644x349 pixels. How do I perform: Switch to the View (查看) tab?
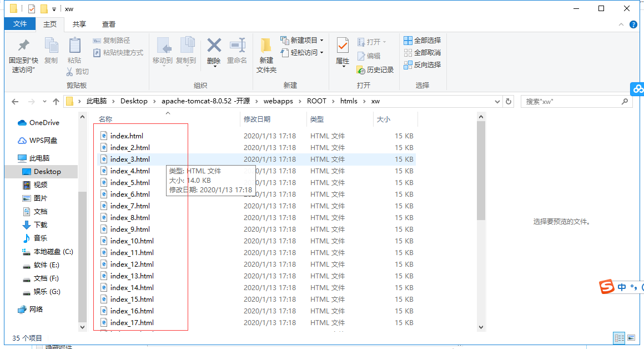(109, 24)
